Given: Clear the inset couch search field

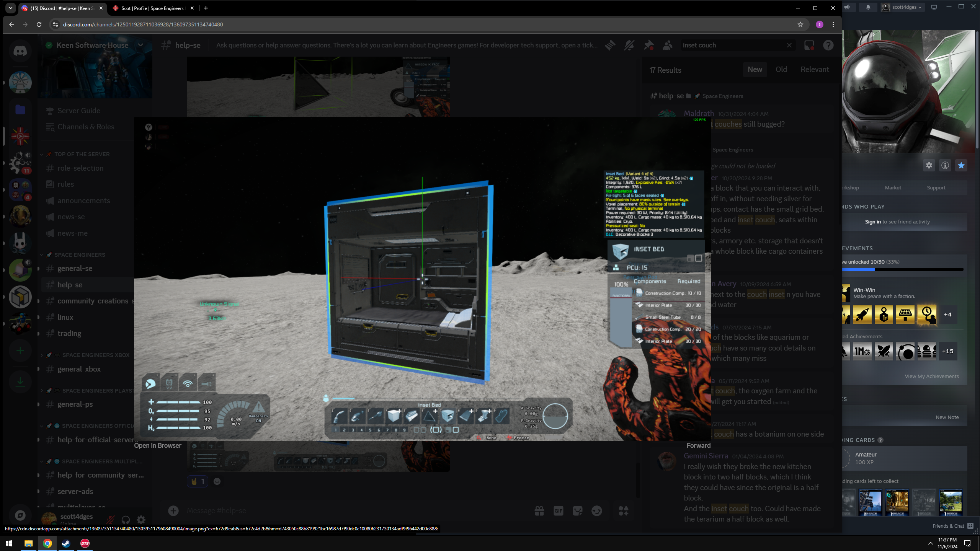Looking at the screenshot, I should click(789, 45).
